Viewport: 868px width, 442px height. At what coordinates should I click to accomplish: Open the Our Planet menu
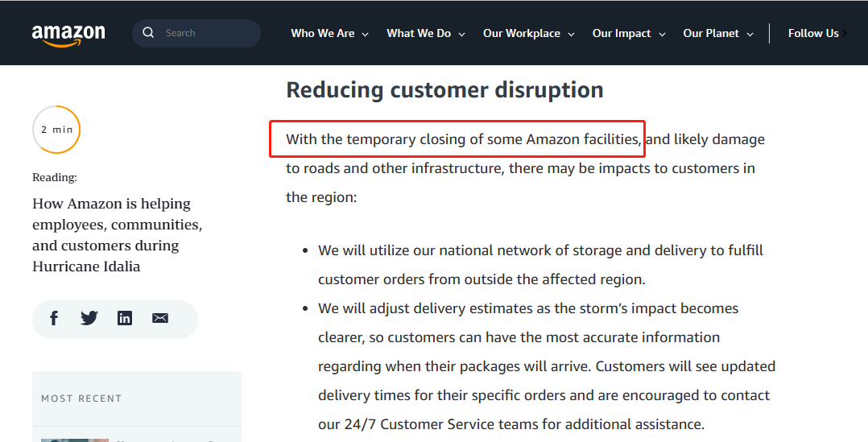point(711,33)
